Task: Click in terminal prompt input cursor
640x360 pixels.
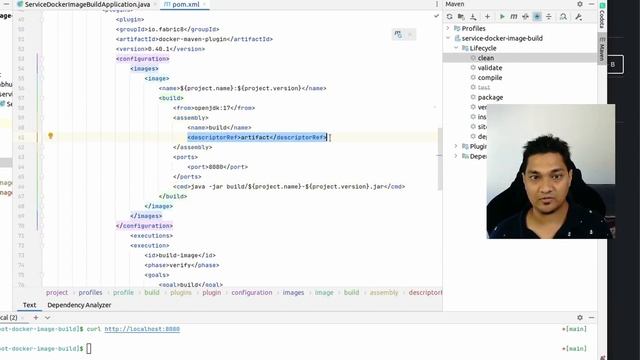Action: (89, 348)
